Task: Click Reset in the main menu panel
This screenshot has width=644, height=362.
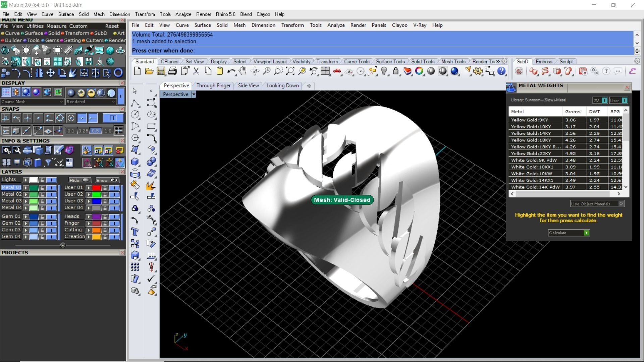Action: pos(112,26)
